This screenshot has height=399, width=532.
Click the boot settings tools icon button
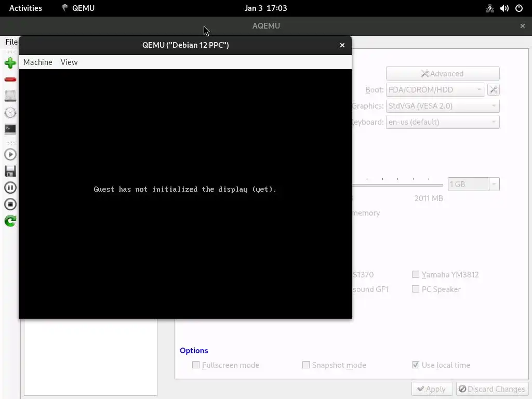pyautogui.click(x=494, y=89)
